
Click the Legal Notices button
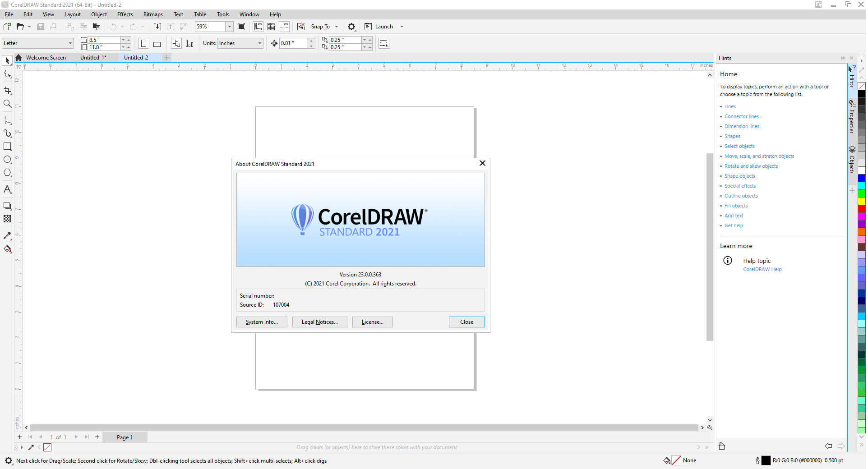click(320, 322)
